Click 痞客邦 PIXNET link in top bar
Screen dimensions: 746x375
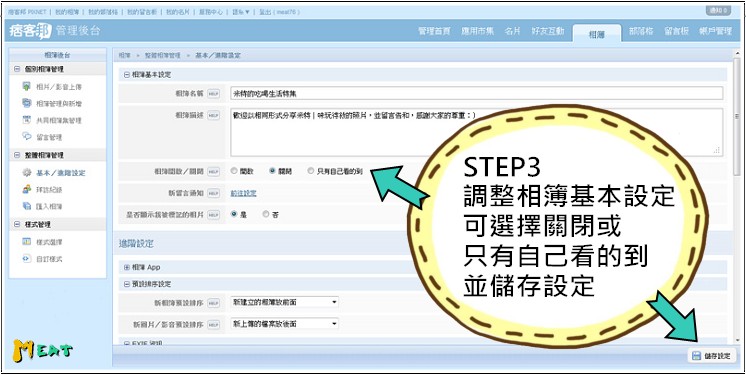26,12
